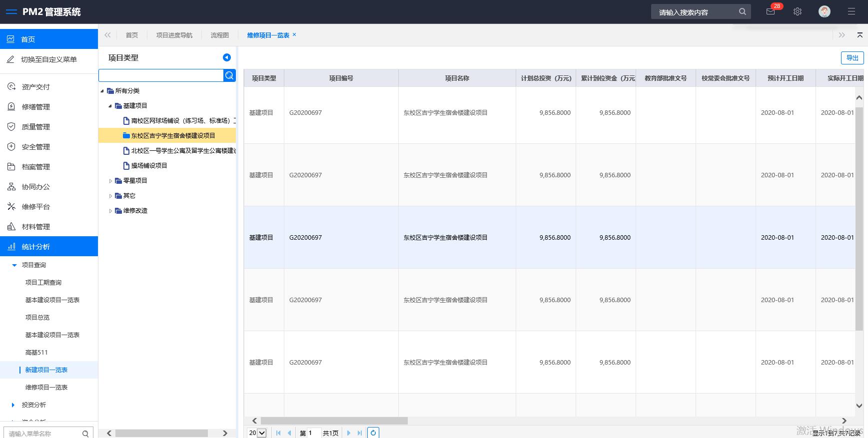Open 维修项目一览表 link in sidebar
The image size is (868, 438).
[46, 388]
